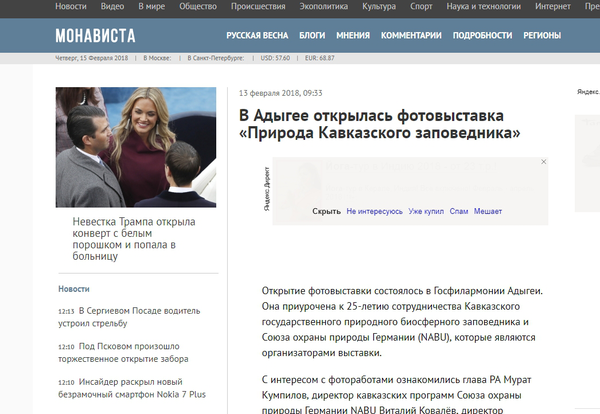Open news about Сергиевом Посаде водитель

tap(129, 317)
